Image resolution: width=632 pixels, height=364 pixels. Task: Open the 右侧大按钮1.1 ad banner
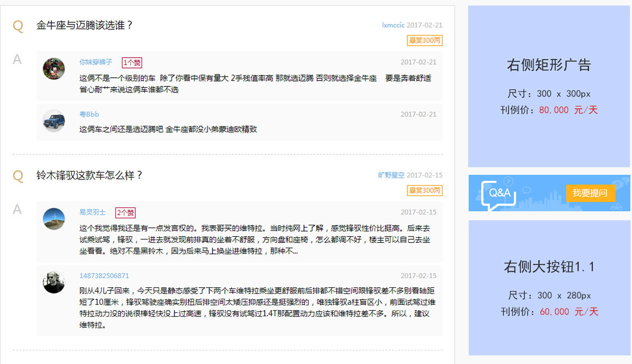549,287
